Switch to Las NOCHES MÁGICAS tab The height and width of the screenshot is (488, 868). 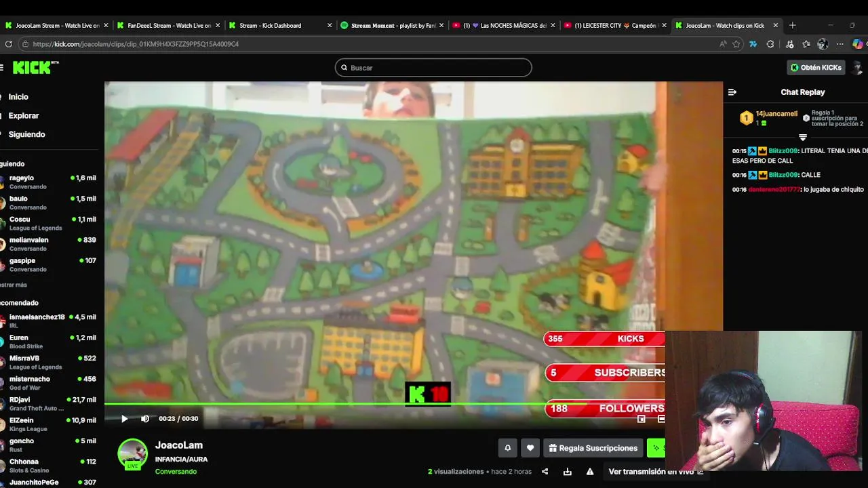point(502,26)
